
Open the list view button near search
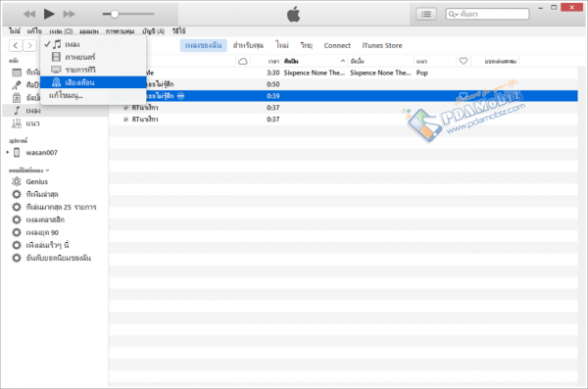(426, 14)
